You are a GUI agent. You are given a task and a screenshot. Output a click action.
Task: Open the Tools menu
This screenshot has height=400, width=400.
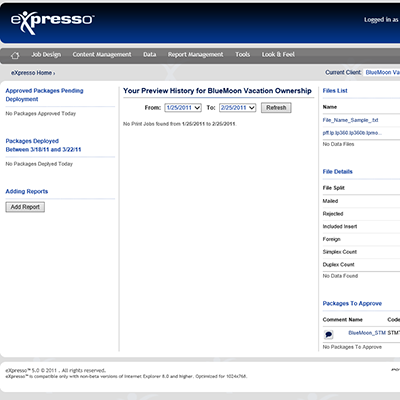point(242,54)
